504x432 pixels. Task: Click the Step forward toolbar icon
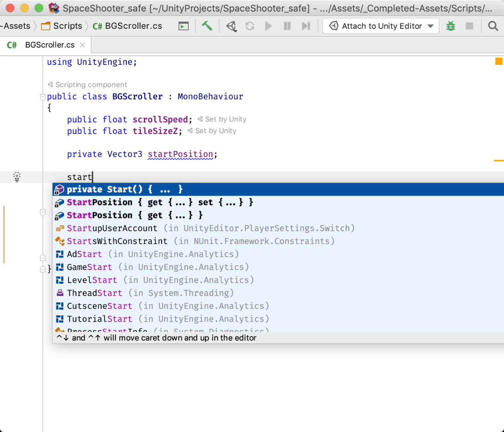coord(306,26)
